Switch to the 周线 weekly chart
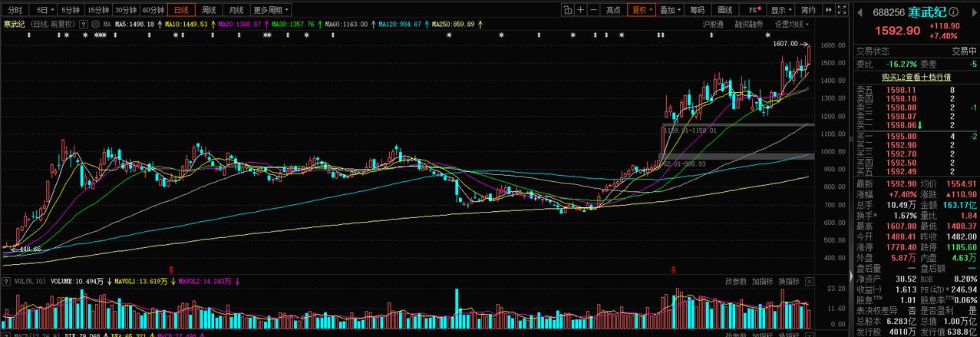980x337 pixels. click(209, 10)
